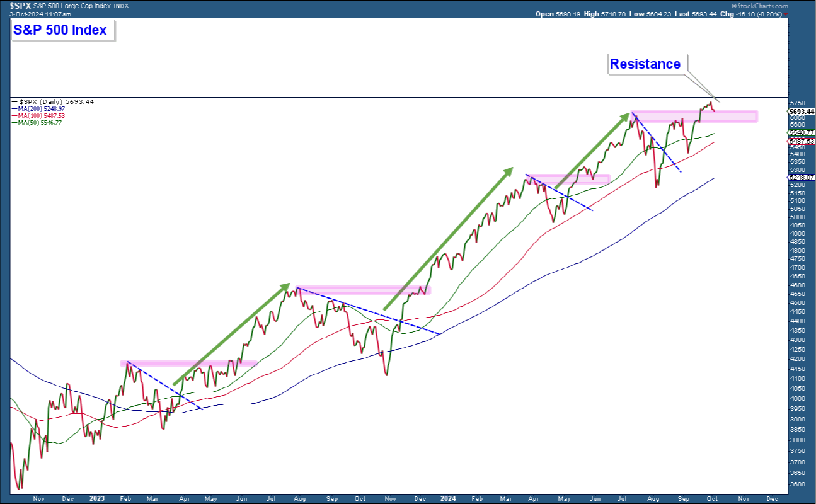This screenshot has height=504, width=816.
Task: Select the S&P 500 Index title box
Action: [62, 30]
